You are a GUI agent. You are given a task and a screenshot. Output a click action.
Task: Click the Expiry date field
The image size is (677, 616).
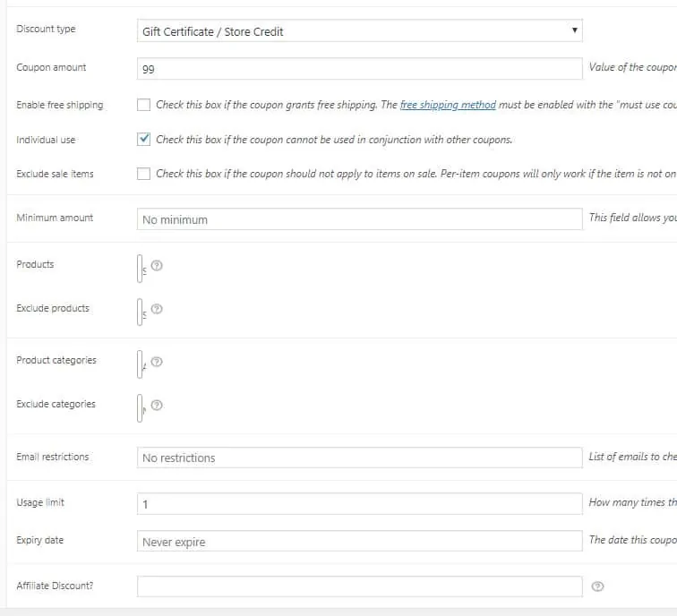pos(360,541)
